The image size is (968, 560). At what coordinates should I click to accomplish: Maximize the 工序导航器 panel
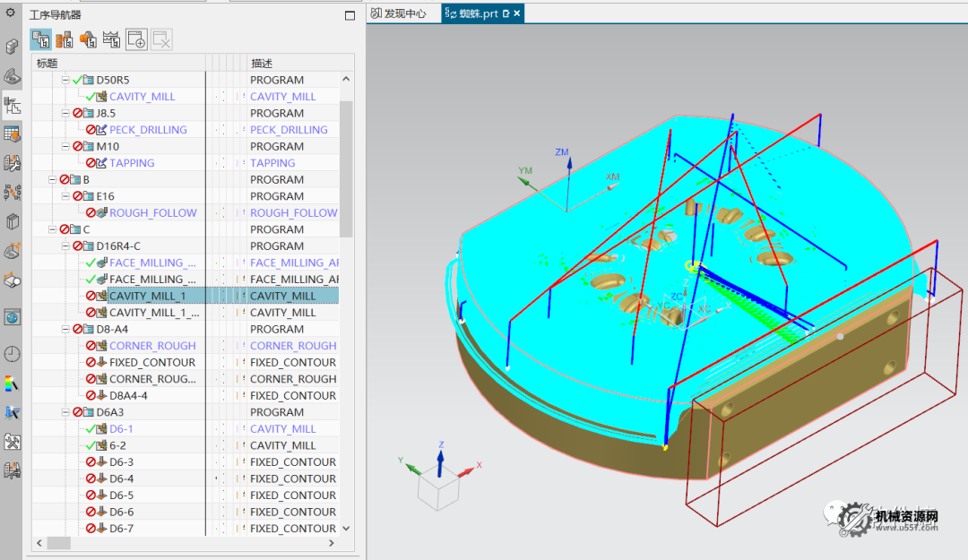(350, 15)
